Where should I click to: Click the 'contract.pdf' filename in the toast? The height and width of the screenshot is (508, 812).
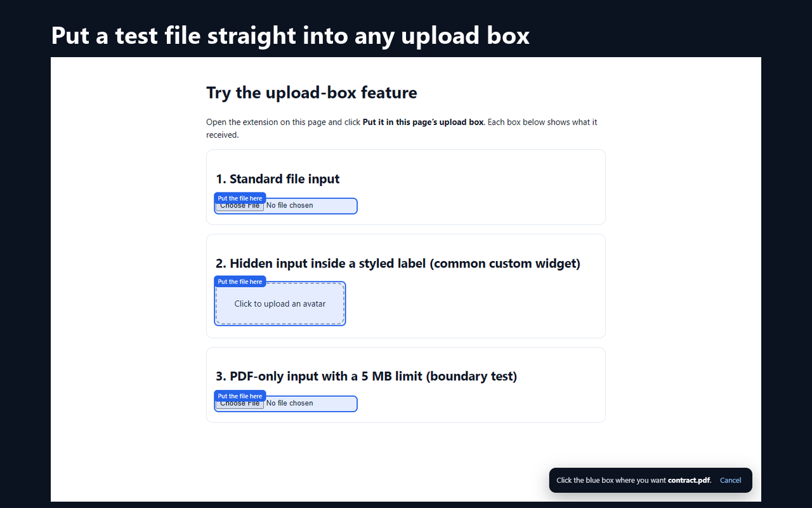(689, 480)
